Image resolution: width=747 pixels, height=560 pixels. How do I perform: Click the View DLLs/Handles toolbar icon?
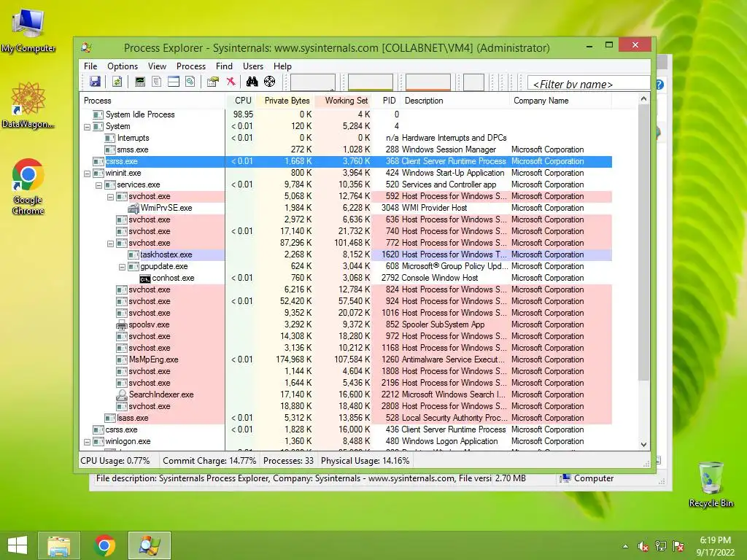[x=190, y=82]
